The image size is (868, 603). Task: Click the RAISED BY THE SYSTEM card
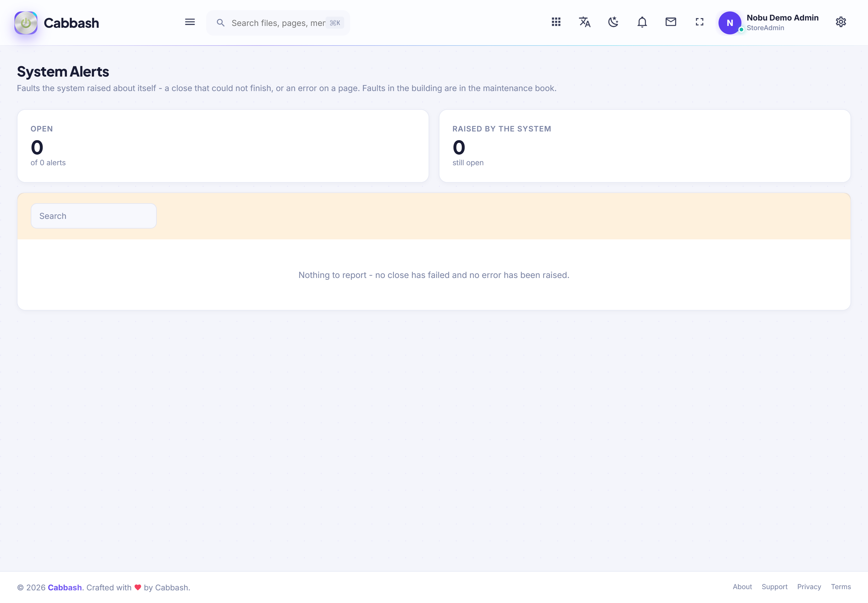645,146
